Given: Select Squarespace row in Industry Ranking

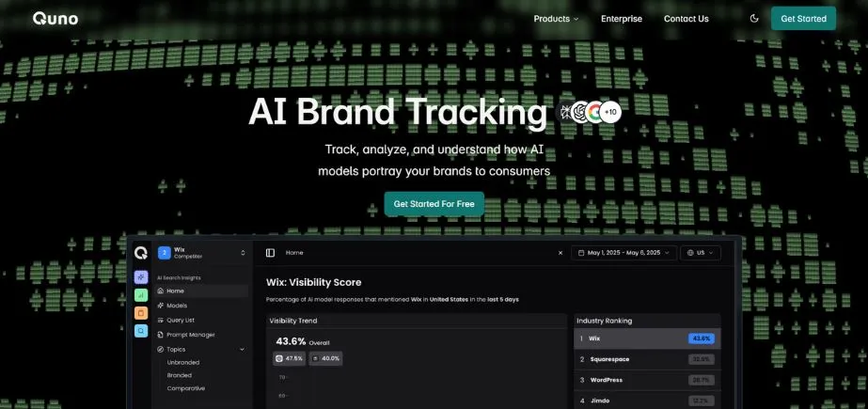Looking at the screenshot, I should (647, 359).
